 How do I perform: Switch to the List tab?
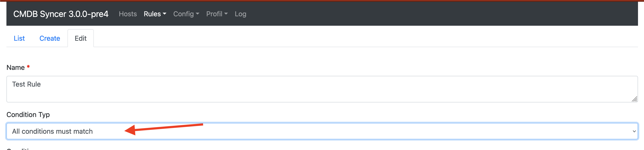click(x=19, y=38)
